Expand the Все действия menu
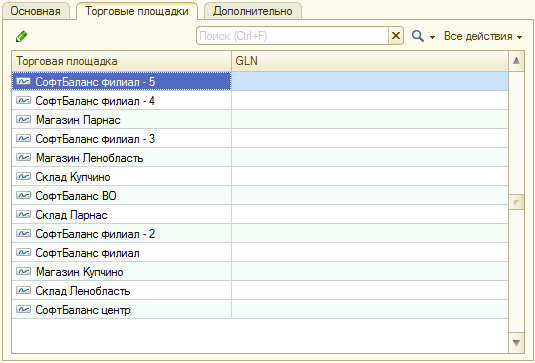Image resolution: width=535 pixels, height=363 pixels. [483, 36]
